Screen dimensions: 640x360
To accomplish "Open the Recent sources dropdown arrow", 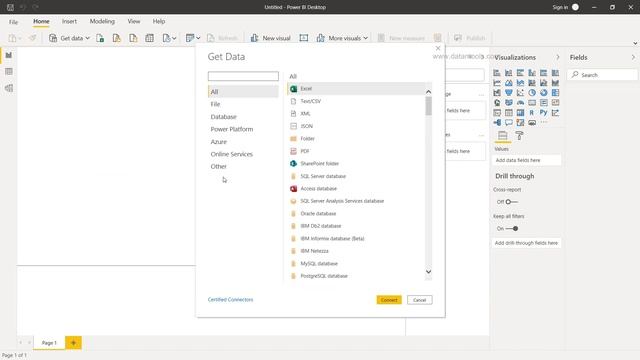I will [x=174, y=38].
